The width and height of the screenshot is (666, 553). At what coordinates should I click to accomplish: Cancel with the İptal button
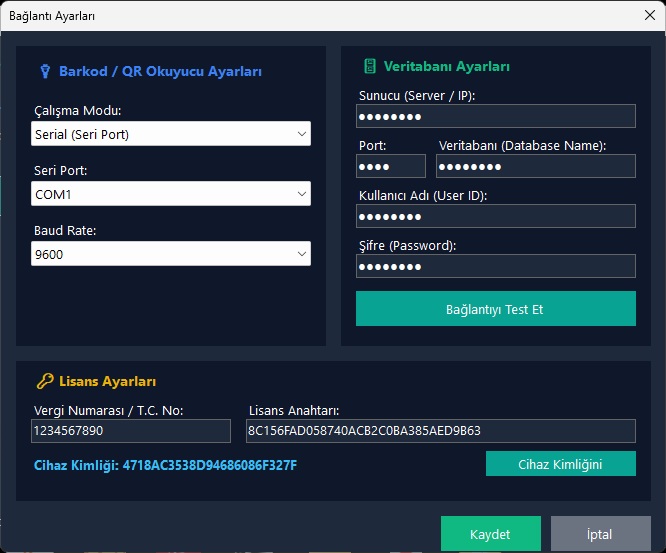tap(601, 534)
